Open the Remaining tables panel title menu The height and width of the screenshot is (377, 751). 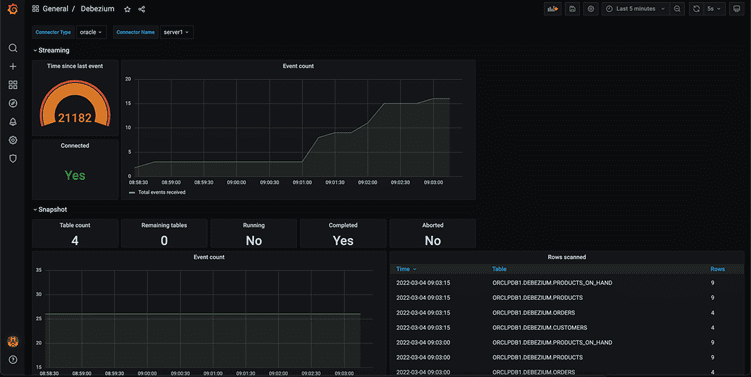coord(164,225)
